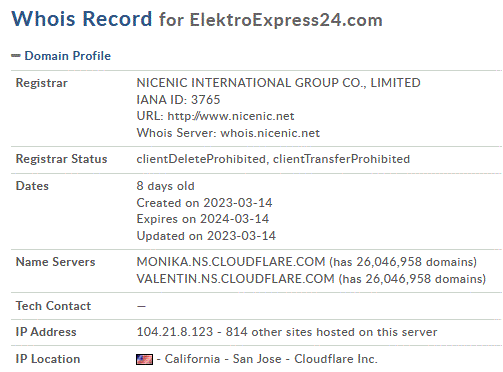503x372 pixels.
Task: Click the whois.nicenic.net server text
Action: (x=270, y=133)
